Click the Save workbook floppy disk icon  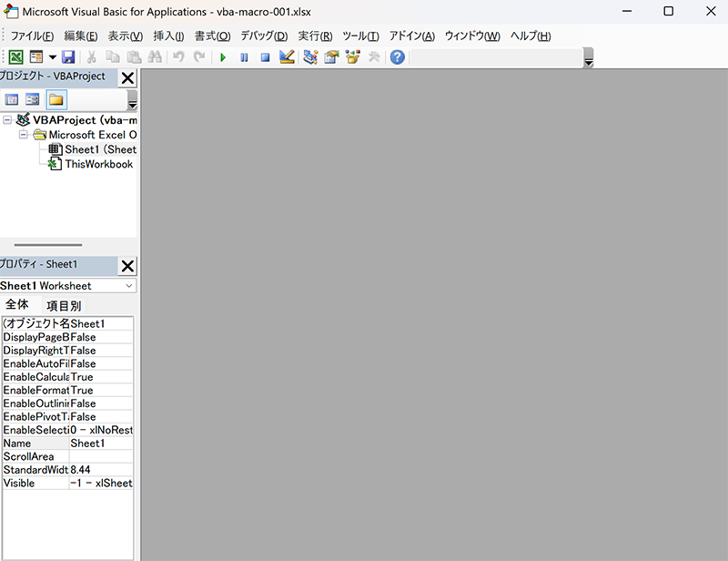point(68,57)
